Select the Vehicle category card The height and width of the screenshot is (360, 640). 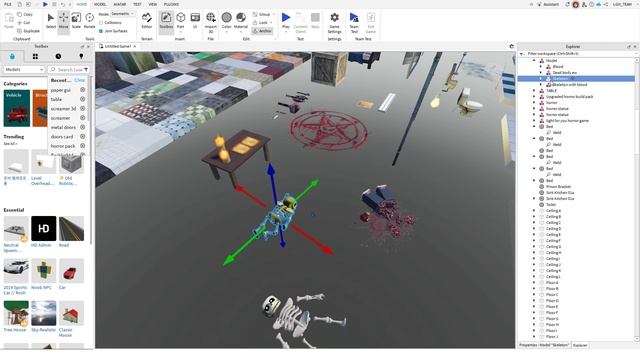click(x=17, y=108)
